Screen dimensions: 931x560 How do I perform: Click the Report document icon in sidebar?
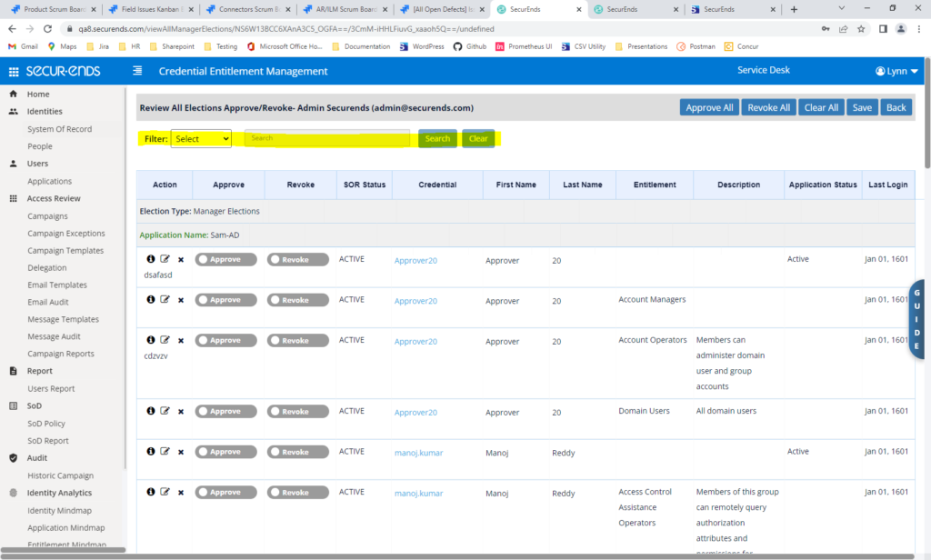click(13, 371)
